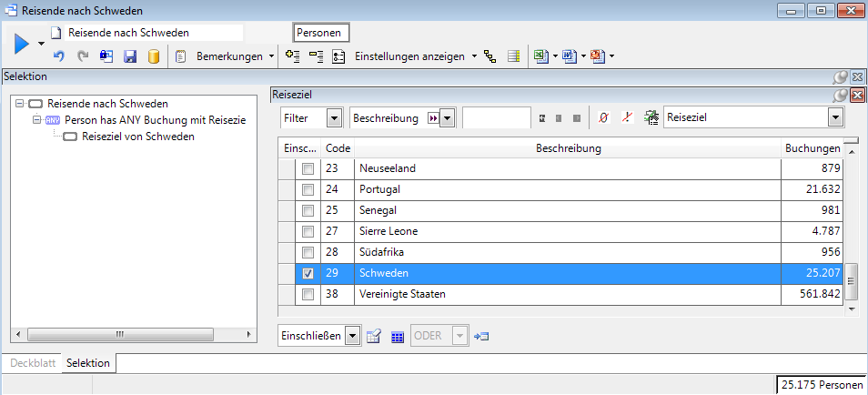Enable the Vereinigte Staaten checkbox

click(308, 294)
